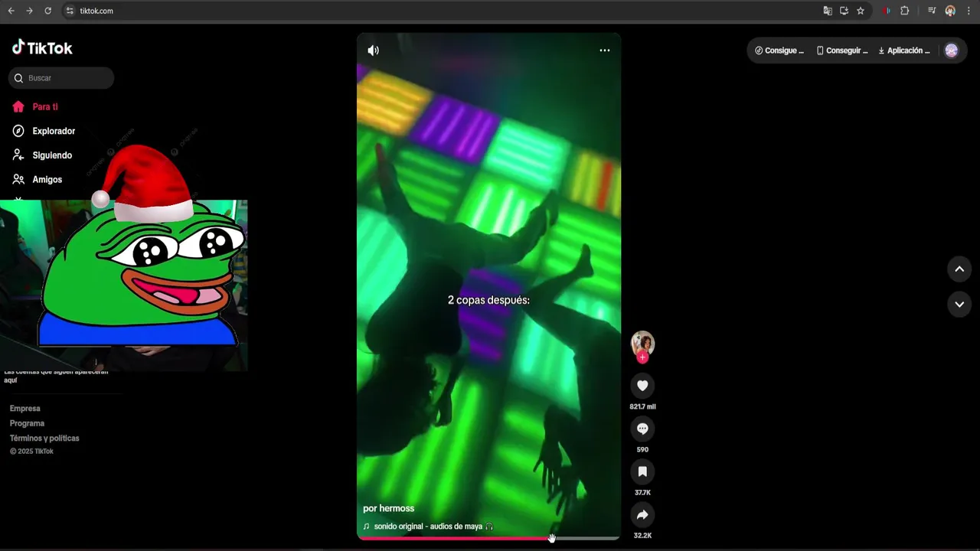The height and width of the screenshot is (551, 980).
Task: Click the 37.7K saves count
Action: coord(642,492)
